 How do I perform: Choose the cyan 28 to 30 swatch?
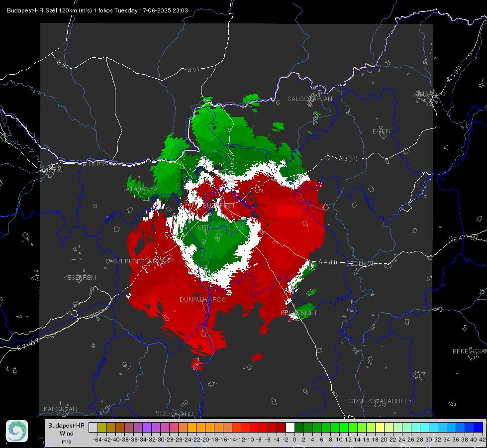[425, 427]
